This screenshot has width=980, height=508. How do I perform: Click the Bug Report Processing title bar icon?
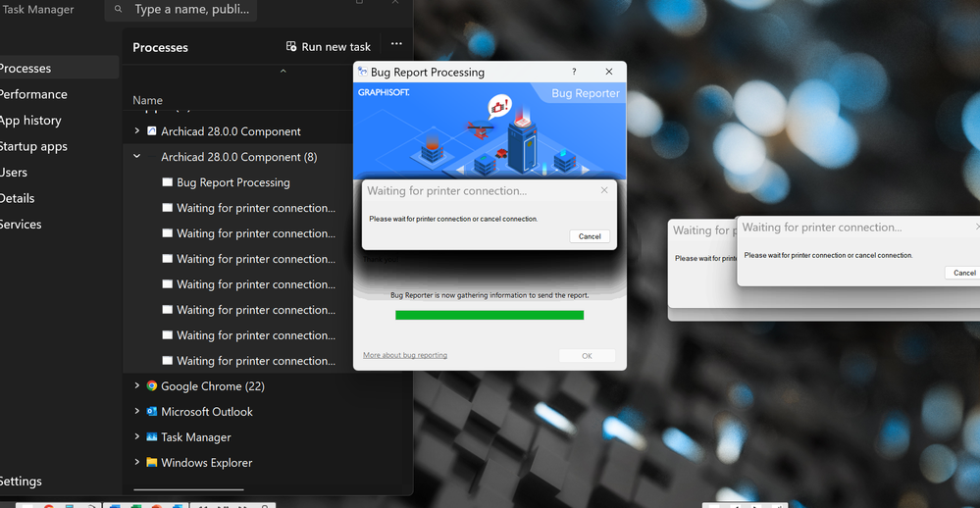pyautogui.click(x=363, y=72)
